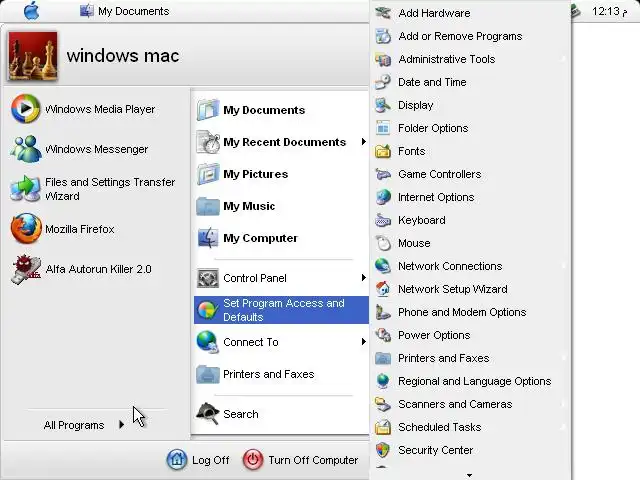Click the Search icon

208,414
